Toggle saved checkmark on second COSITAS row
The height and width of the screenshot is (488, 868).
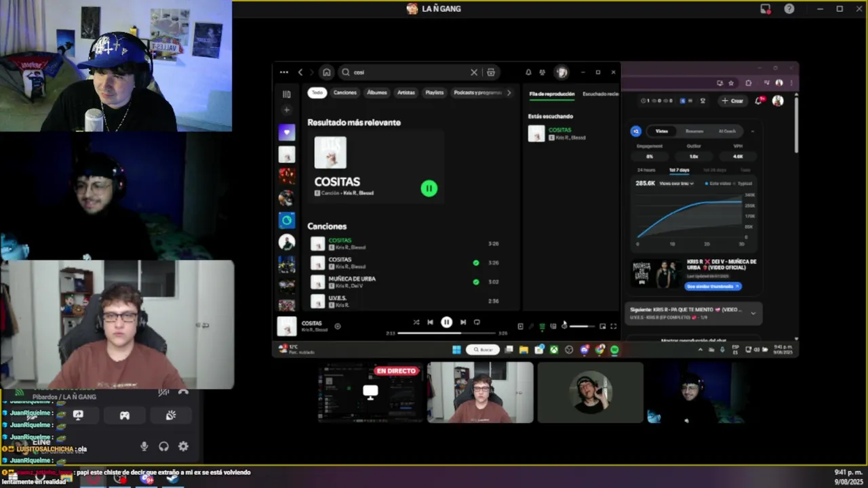pos(475,263)
